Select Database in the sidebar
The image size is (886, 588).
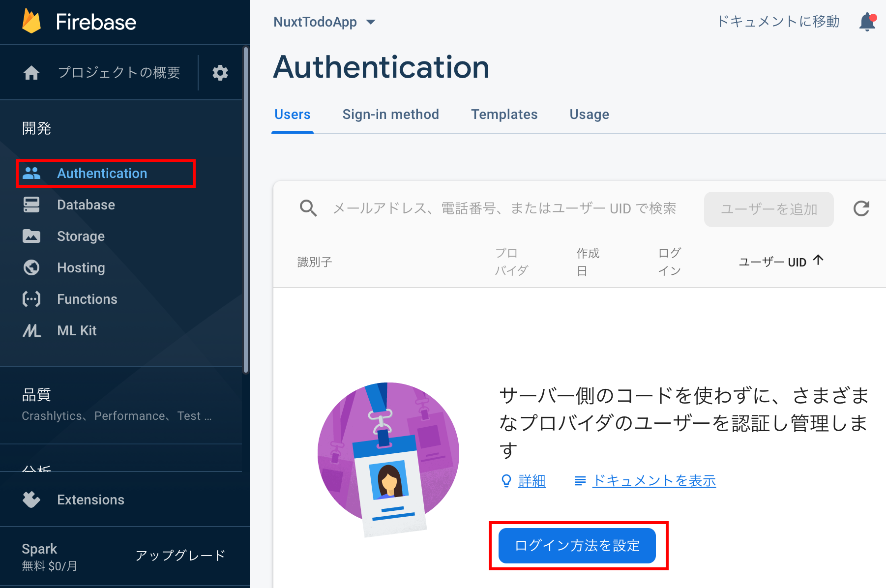click(x=86, y=205)
